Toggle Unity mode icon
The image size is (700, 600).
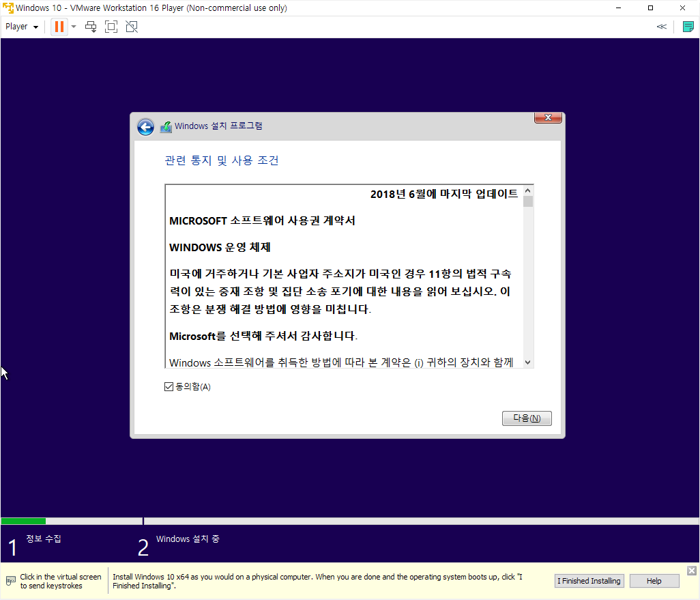[132, 27]
